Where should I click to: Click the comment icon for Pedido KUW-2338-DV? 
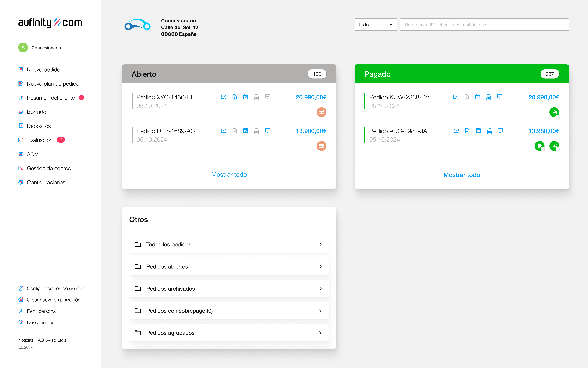pos(500,97)
